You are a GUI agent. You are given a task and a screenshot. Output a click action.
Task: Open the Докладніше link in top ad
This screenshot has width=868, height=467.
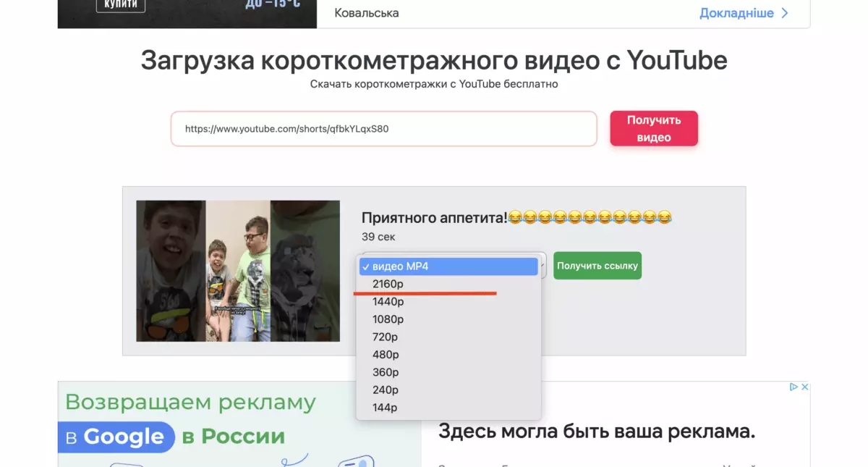pyautogui.click(x=744, y=13)
